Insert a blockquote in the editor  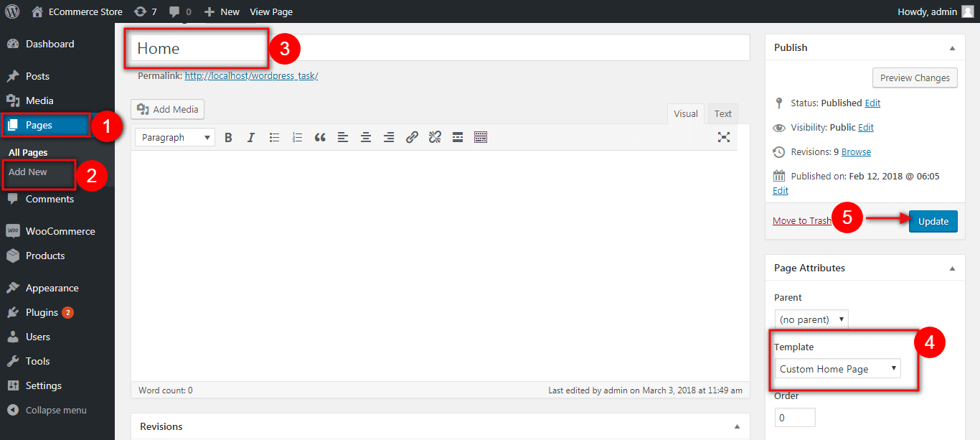coord(320,137)
